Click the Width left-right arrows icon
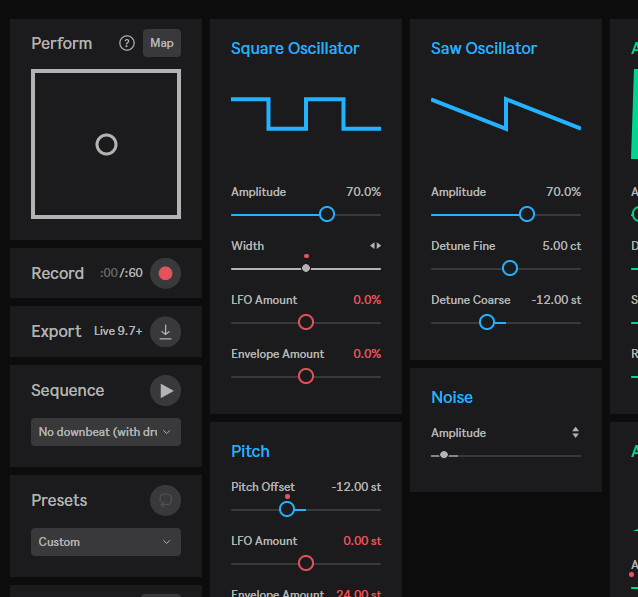638x597 pixels. (x=375, y=246)
